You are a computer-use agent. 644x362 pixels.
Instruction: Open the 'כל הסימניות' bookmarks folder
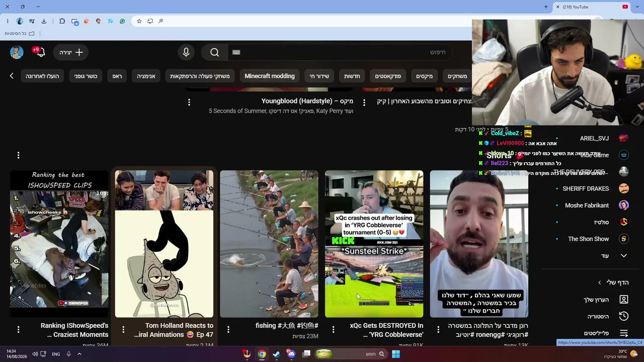[20, 33]
